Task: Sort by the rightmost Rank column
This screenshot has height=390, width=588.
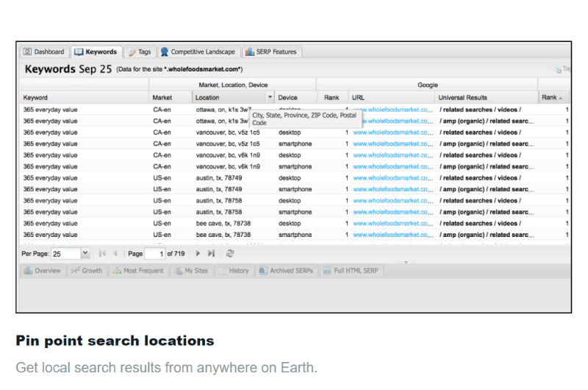Action: coord(553,98)
